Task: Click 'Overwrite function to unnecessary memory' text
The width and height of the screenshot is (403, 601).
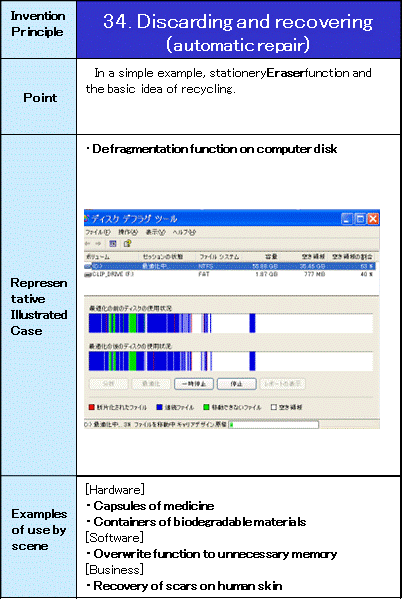Action: (215, 554)
